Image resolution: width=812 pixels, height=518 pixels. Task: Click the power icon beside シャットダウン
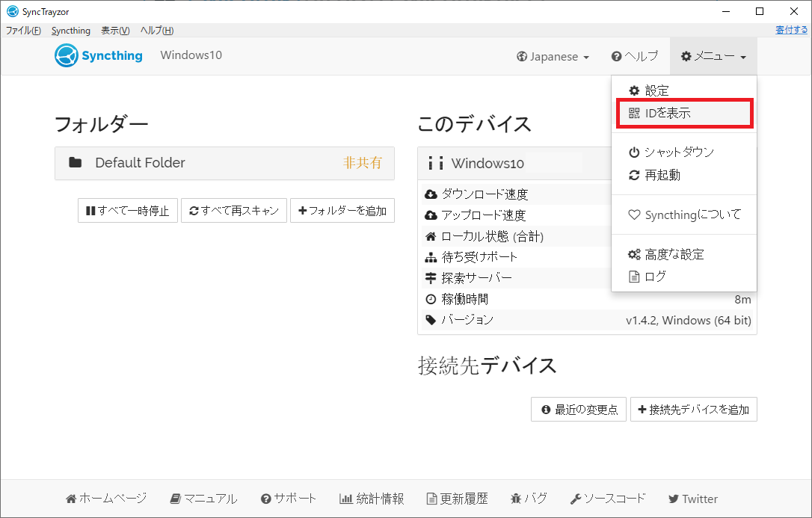634,152
